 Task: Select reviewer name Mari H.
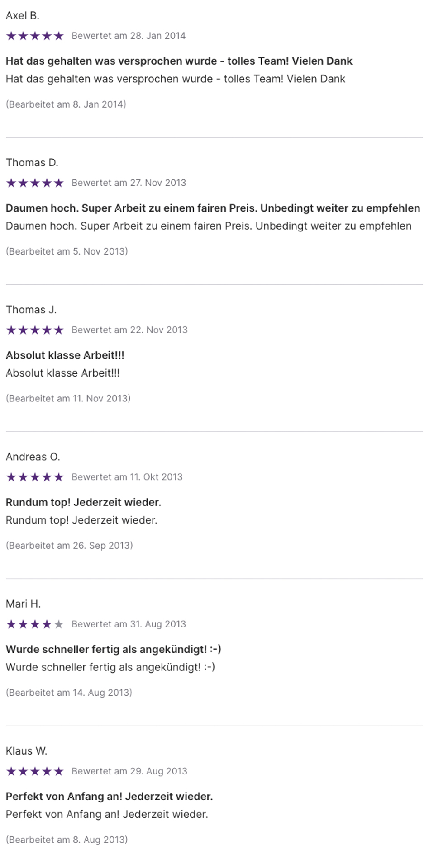pyautogui.click(x=24, y=604)
